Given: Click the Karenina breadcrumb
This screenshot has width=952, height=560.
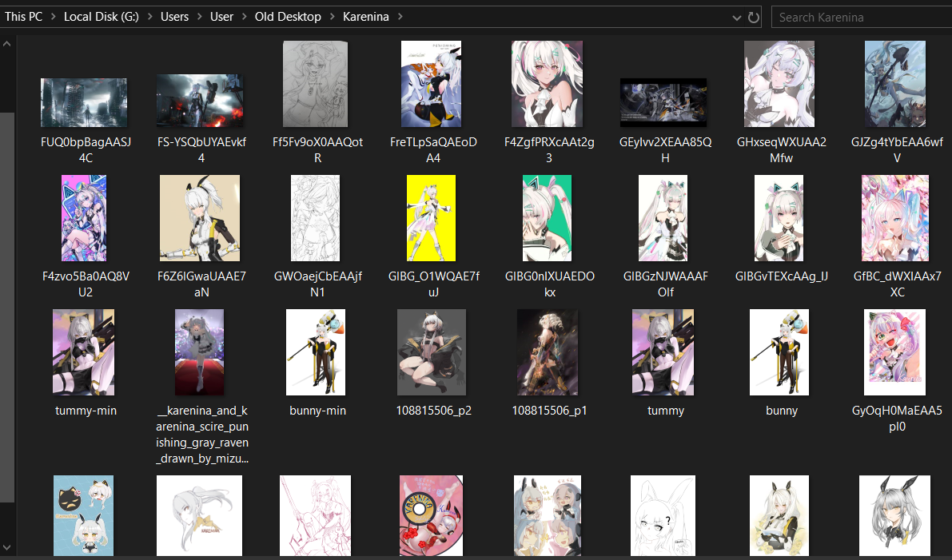Looking at the screenshot, I should point(365,17).
